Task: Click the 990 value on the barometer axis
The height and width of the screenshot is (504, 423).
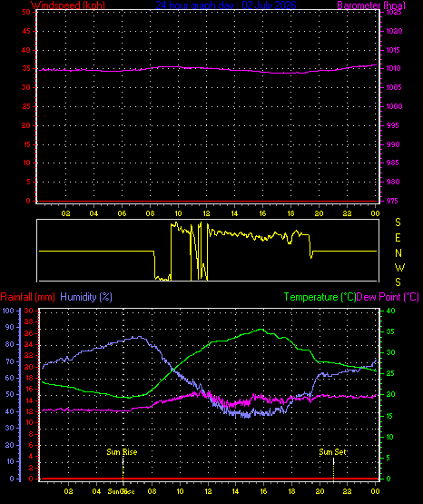Action: [393, 144]
